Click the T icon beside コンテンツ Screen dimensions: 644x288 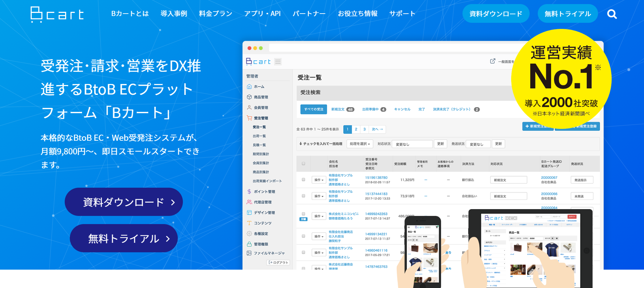click(249, 223)
